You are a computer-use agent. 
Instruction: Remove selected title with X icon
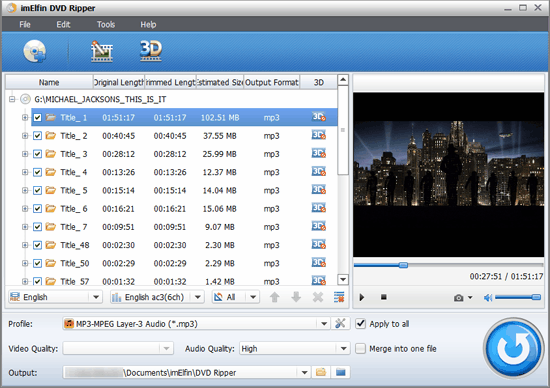(318, 297)
